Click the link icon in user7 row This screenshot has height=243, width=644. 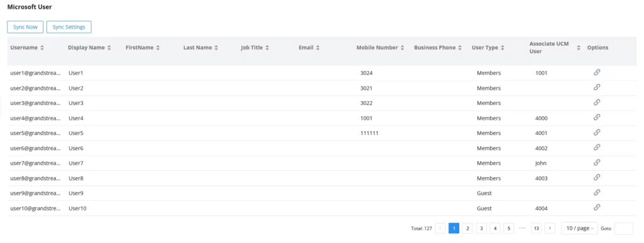(597, 162)
